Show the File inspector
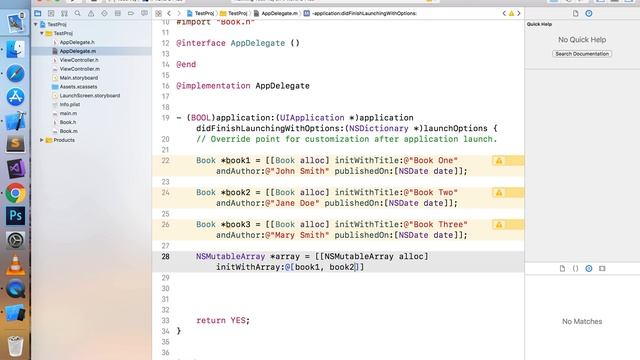Image resolution: width=640 pixels, height=360 pixels. 576,13
